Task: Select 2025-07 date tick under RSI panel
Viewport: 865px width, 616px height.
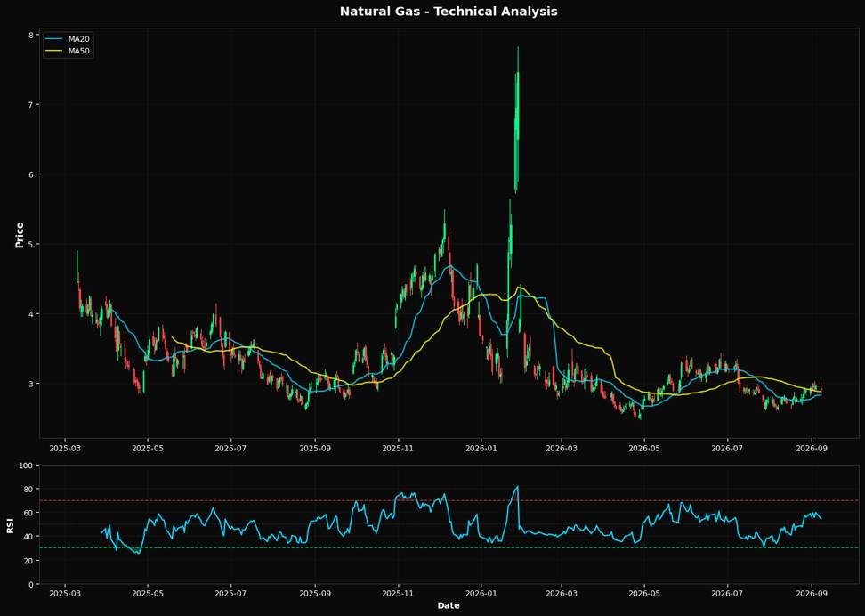Action: click(230, 594)
